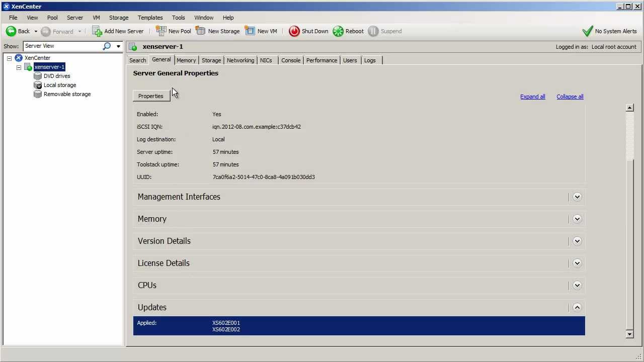
Task: Open the Help menu
Action: click(228, 18)
